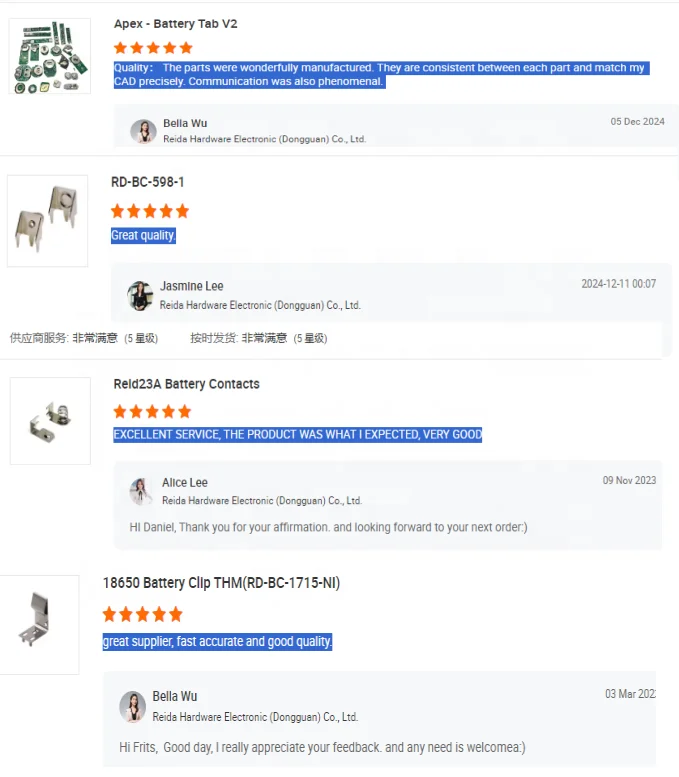This screenshot has width=679, height=777.
Task: Open the Reid23A Battery Contacts title
Action: (x=186, y=384)
